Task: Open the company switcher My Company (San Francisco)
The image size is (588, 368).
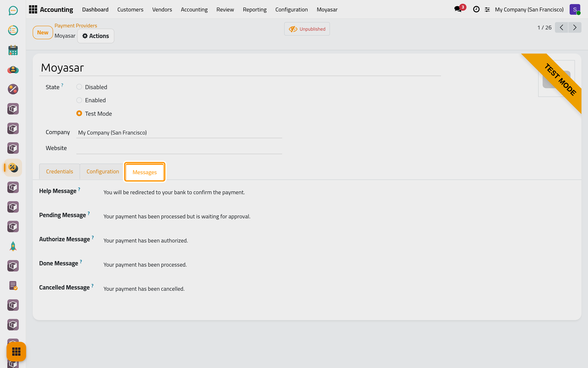Action: pos(529,10)
